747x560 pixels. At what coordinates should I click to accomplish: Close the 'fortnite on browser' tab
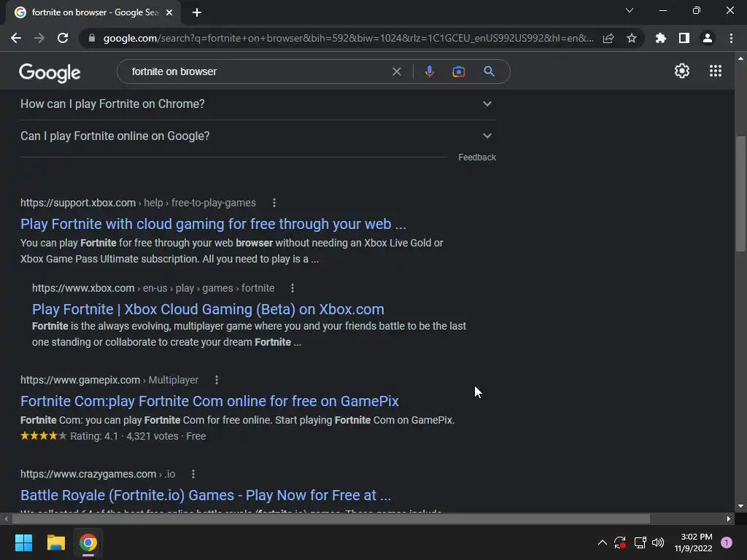(169, 12)
